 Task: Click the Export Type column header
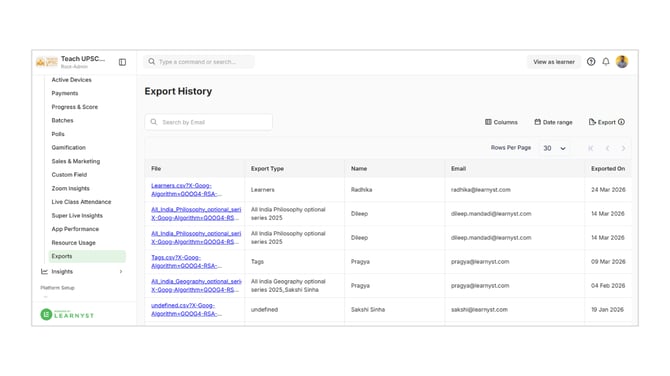[x=267, y=169]
